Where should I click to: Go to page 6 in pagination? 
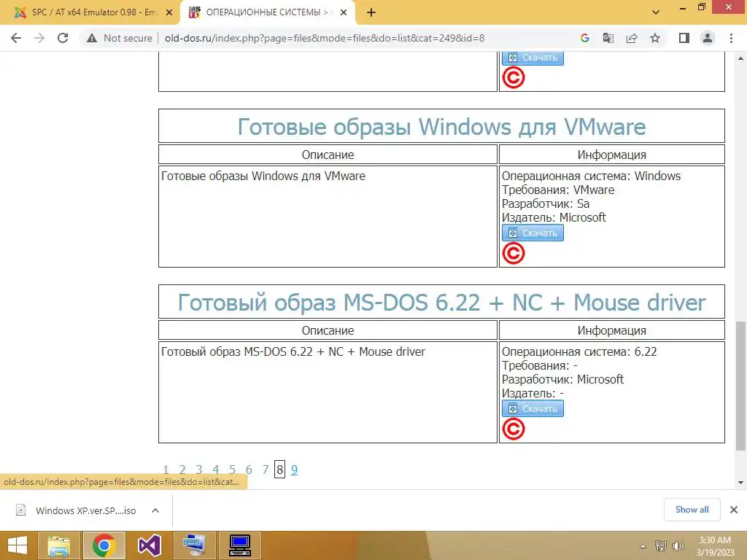coord(249,470)
